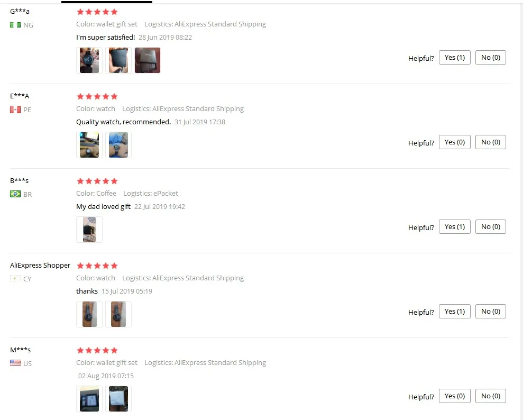Click the Nigeria flag icon under G***a
This screenshot has height=420, width=523.
click(x=15, y=25)
